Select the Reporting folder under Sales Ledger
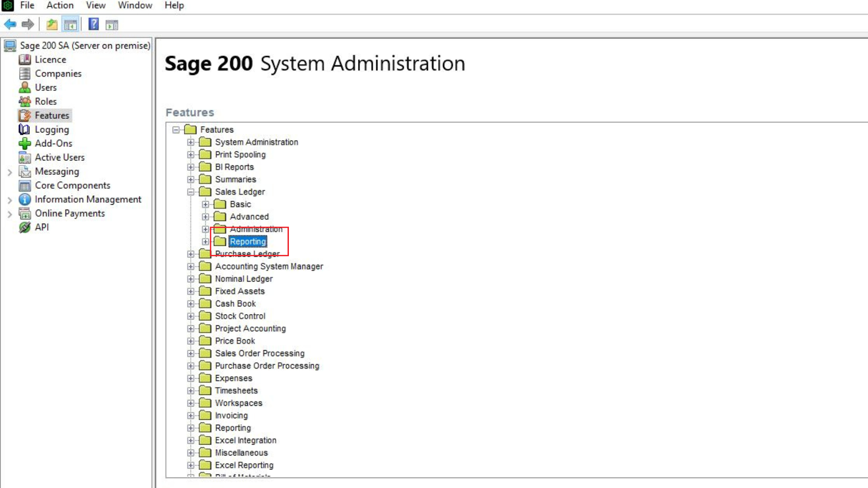 point(248,241)
